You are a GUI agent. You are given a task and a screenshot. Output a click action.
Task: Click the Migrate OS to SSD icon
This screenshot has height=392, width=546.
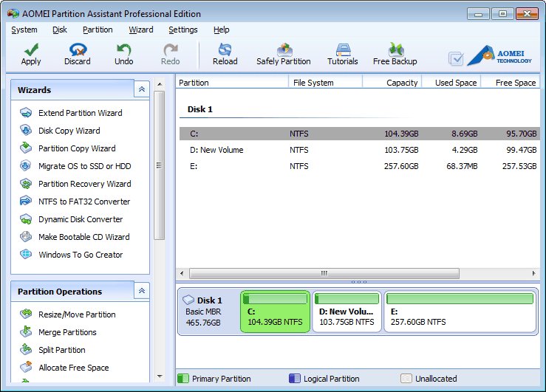26,165
